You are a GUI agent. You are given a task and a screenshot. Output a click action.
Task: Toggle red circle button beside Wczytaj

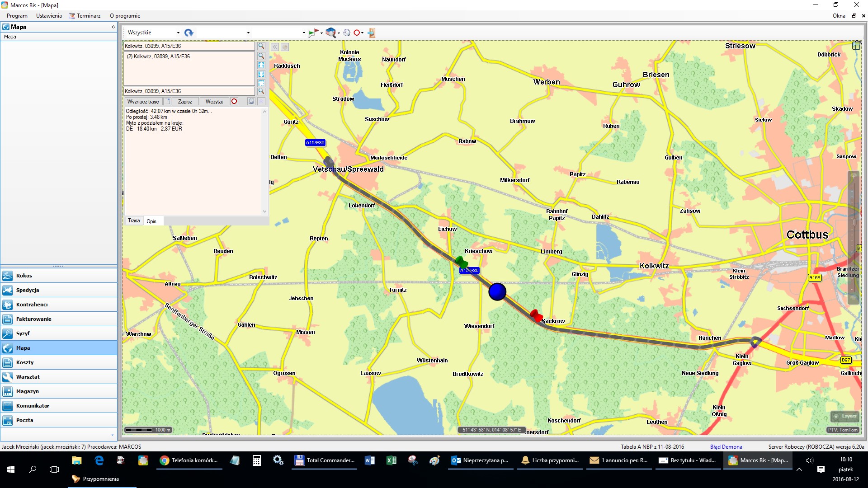(x=234, y=101)
